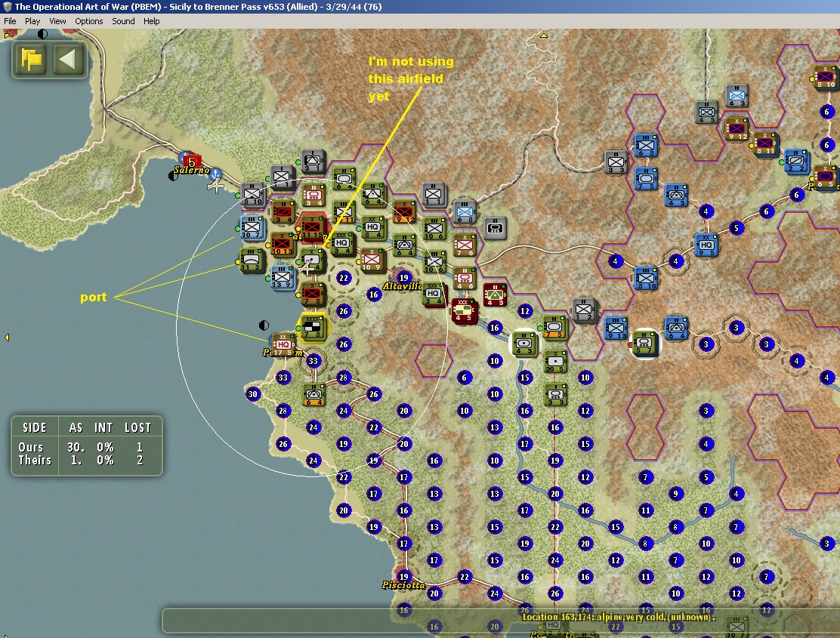
Task: Select the dark red XXX unit rated 4-5
Action: pyautogui.click(x=464, y=311)
